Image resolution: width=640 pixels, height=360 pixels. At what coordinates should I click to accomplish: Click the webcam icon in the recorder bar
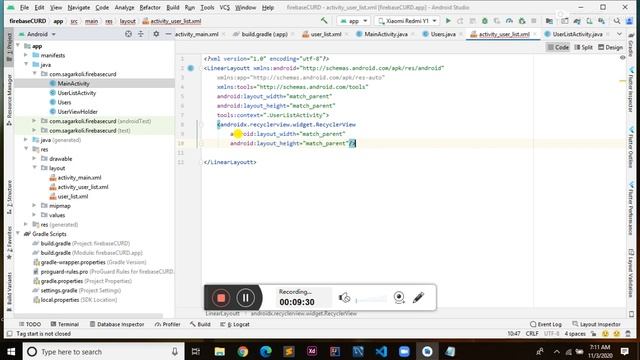[399, 298]
